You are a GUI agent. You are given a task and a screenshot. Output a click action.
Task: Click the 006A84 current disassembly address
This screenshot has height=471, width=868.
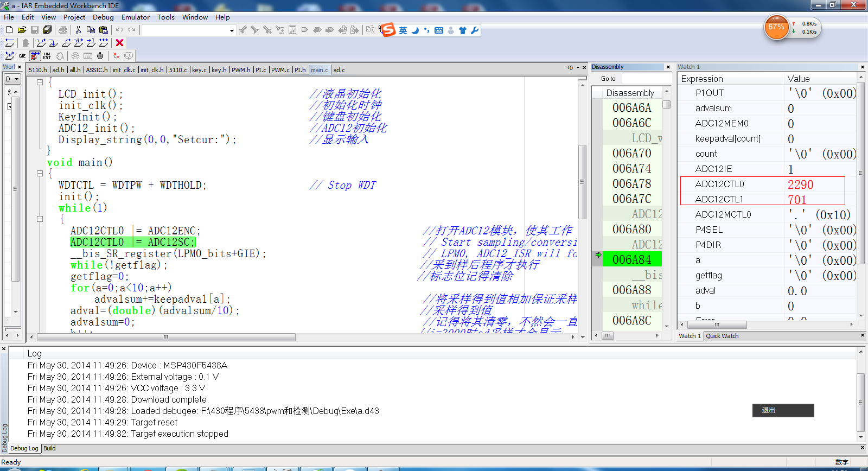click(631, 259)
